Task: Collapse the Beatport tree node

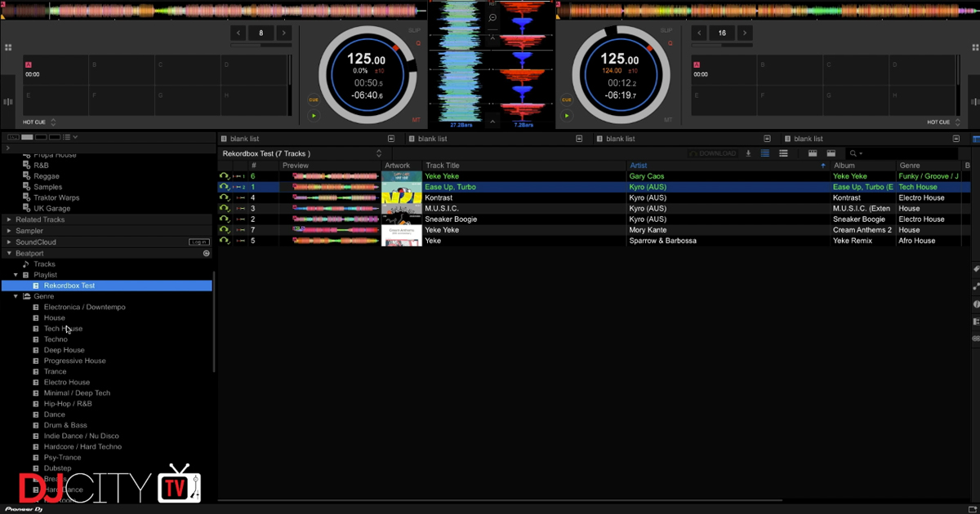Action: pyautogui.click(x=9, y=254)
